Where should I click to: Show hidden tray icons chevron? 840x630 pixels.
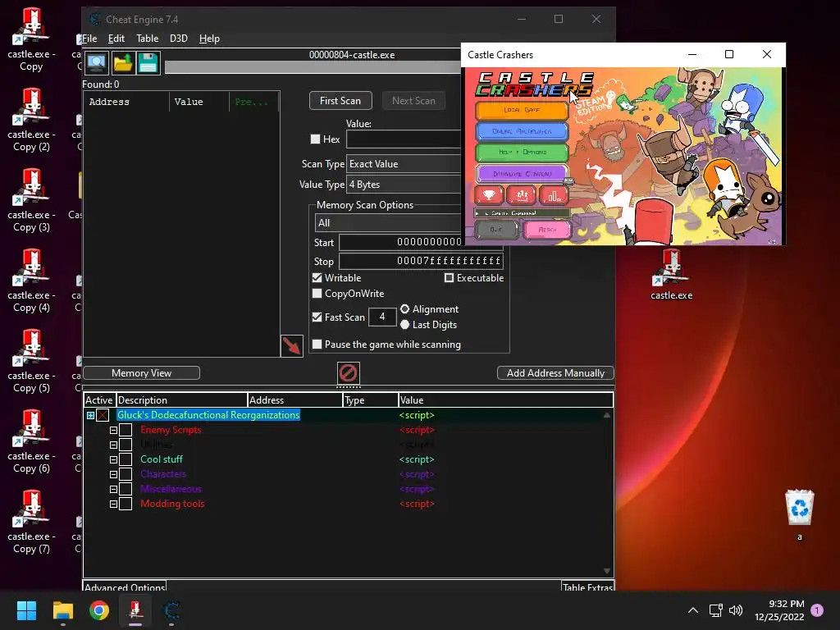click(692, 610)
